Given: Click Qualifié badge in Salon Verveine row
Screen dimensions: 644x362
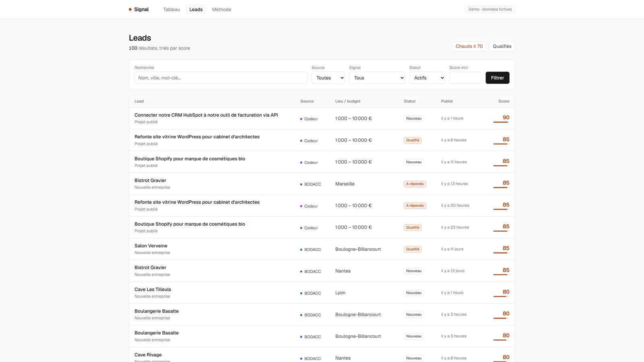Looking at the screenshot, I should pyautogui.click(x=413, y=249).
